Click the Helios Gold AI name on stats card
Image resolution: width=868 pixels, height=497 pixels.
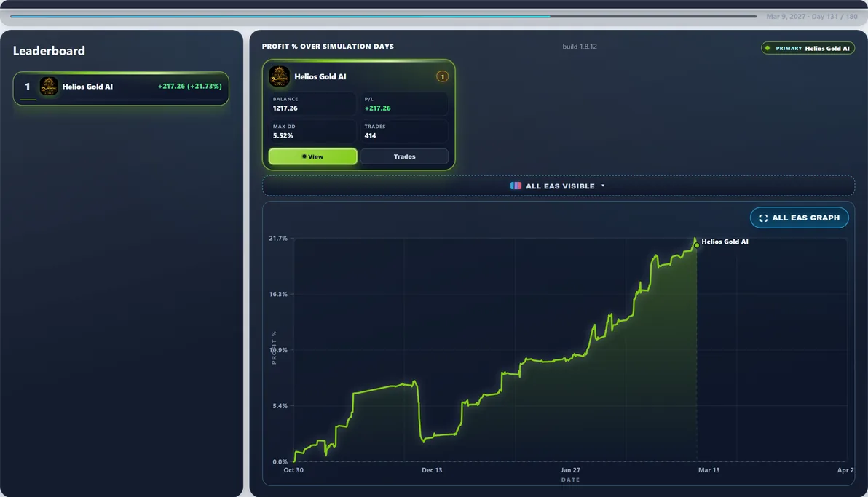point(320,76)
